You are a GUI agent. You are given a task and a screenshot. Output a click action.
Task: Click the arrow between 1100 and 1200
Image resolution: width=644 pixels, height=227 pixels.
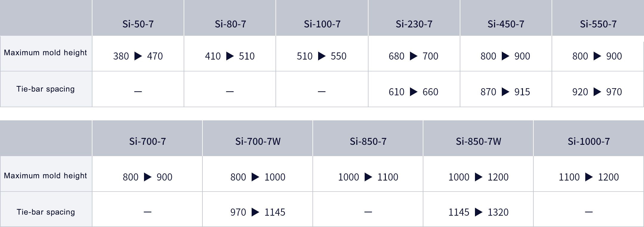[x=589, y=177]
